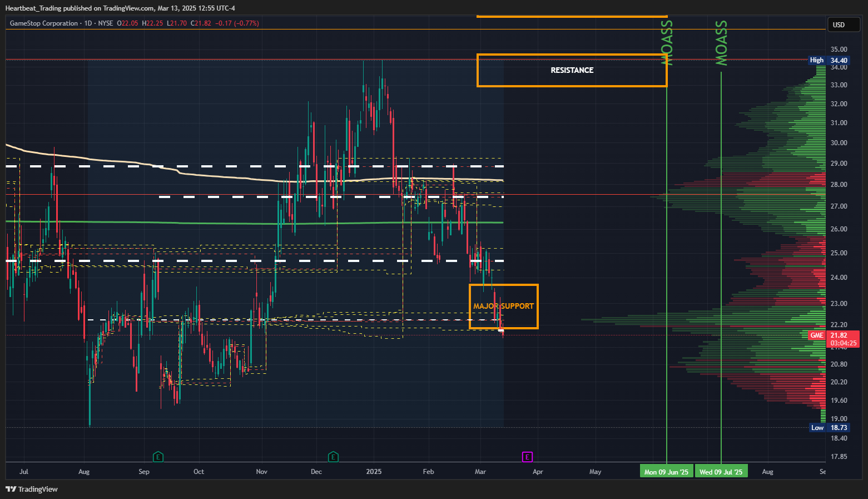The image size is (868, 499).
Task: Click the purple upcoming earnings E marker
Action: tap(527, 457)
